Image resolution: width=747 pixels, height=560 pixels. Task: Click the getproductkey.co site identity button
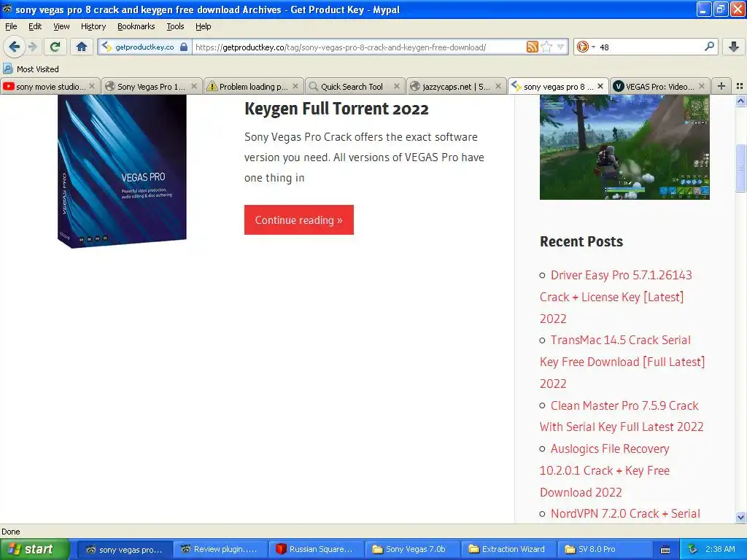[x=144, y=47]
